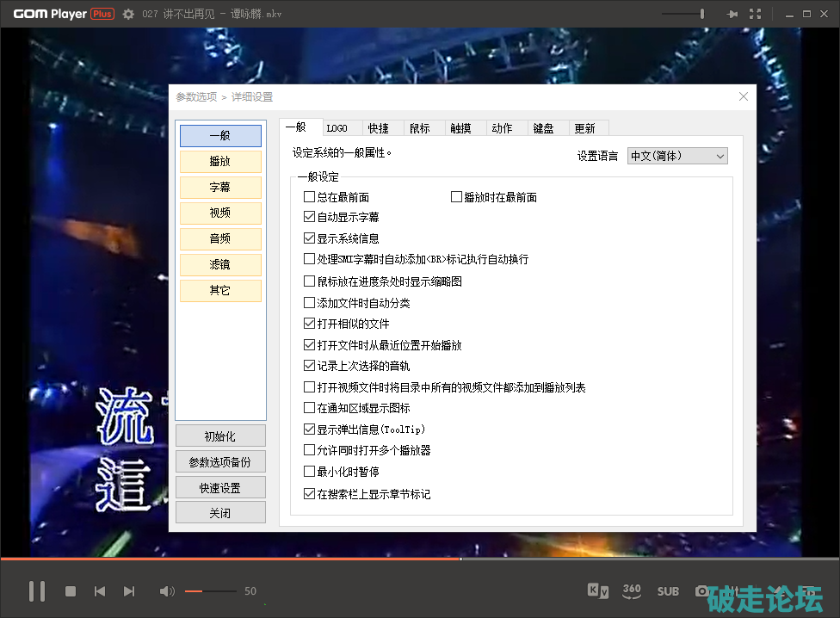The width and height of the screenshot is (840, 618).
Task: Open the SUB subtitle menu
Action: pyautogui.click(x=668, y=591)
